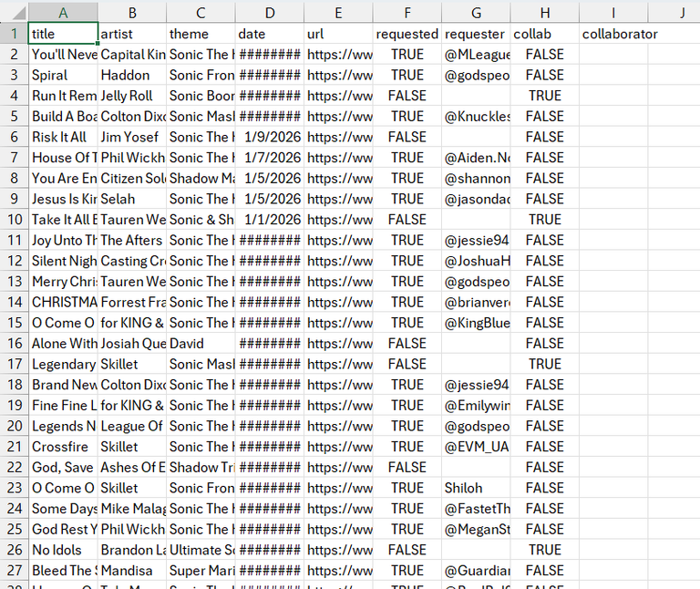The height and width of the screenshot is (589, 700).
Task: Select the 'God, Save' title cell
Action: pyautogui.click(x=63, y=467)
